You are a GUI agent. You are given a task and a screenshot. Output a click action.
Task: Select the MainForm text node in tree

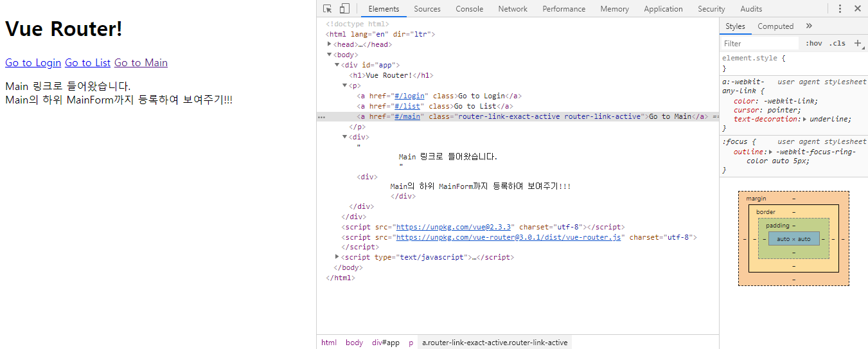click(x=480, y=186)
